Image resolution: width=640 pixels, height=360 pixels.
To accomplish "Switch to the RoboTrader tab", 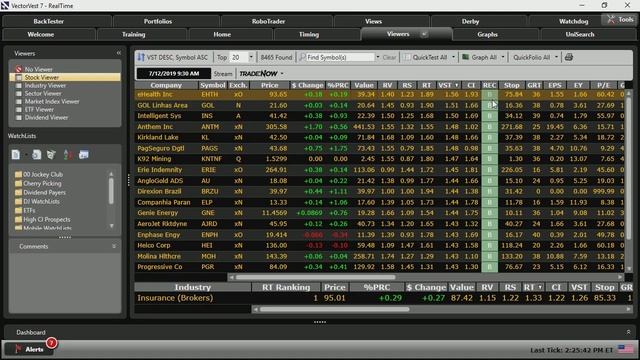I will point(269,21).
